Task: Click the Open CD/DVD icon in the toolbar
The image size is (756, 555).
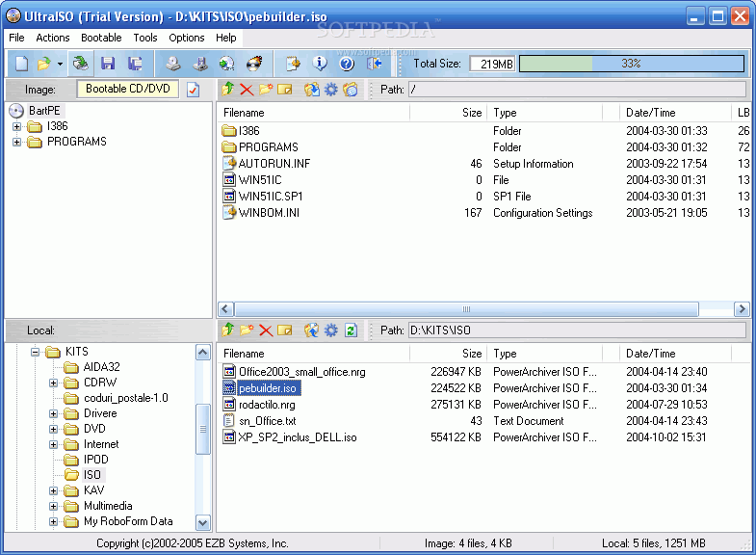Action: coord(81,64)
